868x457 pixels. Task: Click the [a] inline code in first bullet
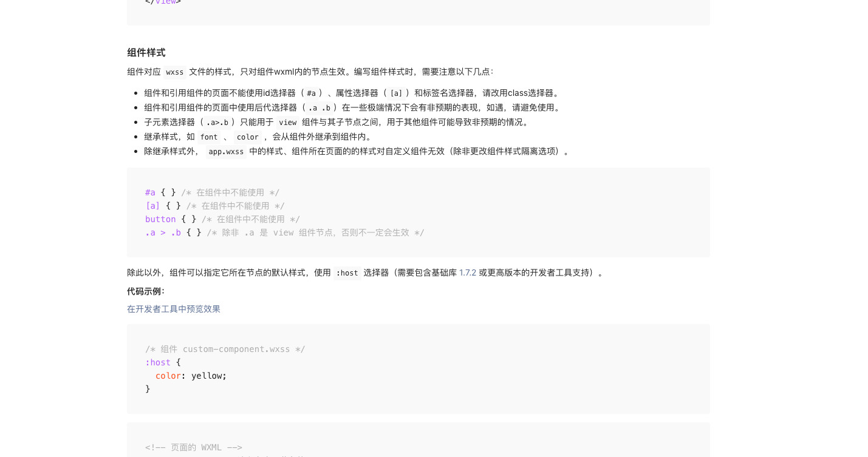coord(396,93)
